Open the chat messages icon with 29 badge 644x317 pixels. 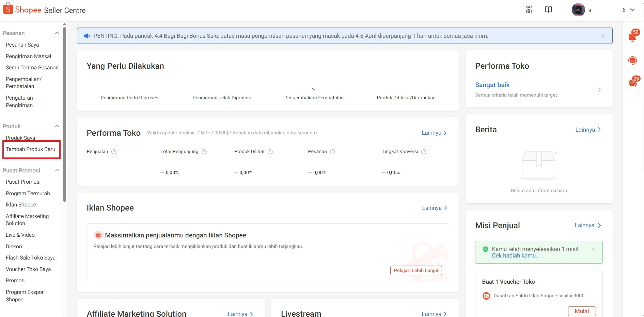pyautogui.click(x=633, y=83)
